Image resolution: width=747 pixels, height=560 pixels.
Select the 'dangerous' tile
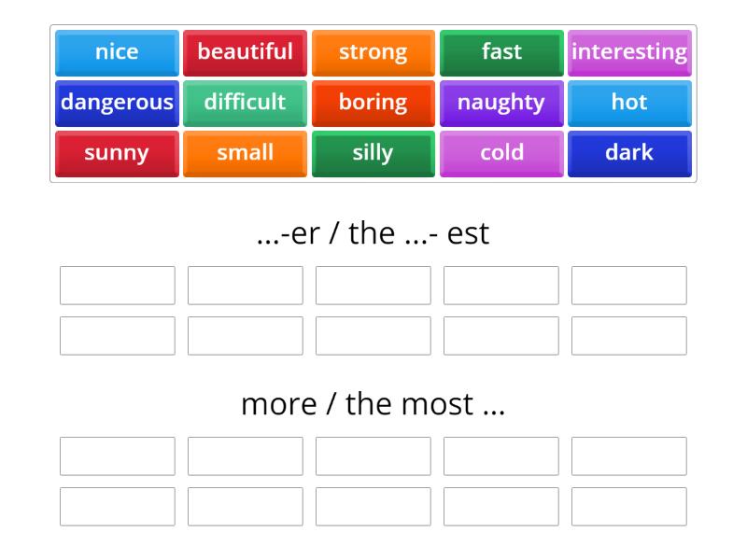tap(116, 103)
